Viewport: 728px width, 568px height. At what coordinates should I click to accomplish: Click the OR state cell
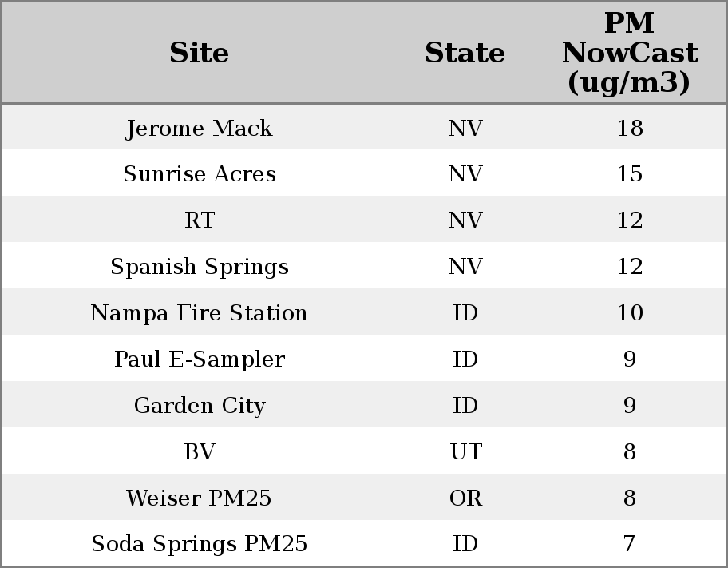465,498
